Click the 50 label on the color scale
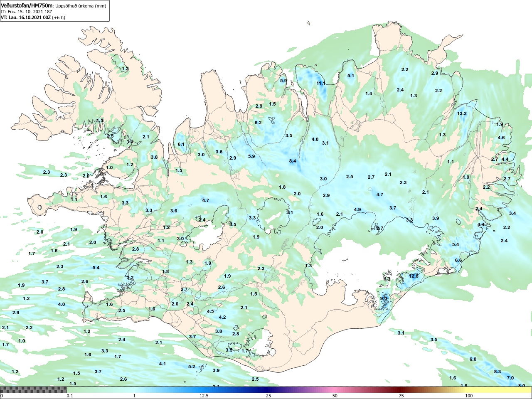The width and height of the screenshot is (532, 399). 335,396
